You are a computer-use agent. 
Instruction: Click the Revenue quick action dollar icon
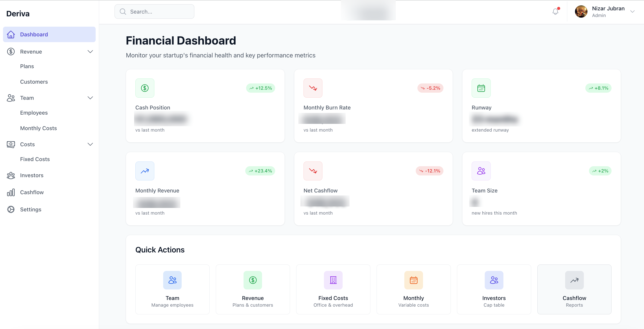[253, 280]
